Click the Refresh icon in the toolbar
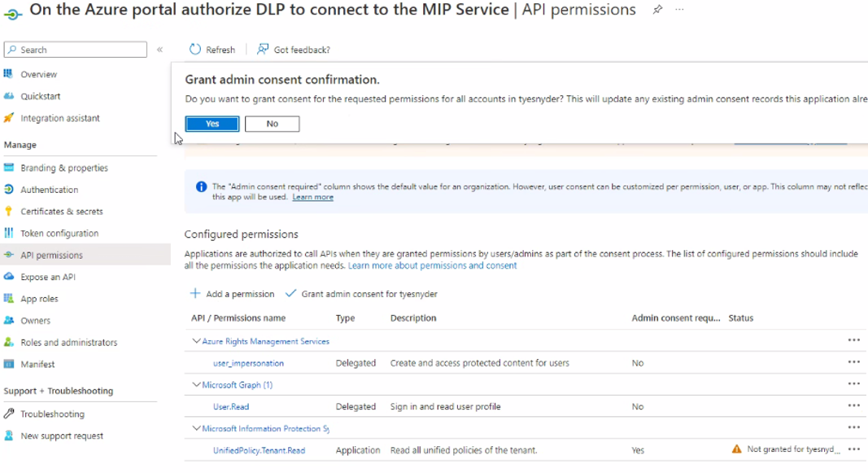This screenshot has height=473, width=868. pos(195,50)
